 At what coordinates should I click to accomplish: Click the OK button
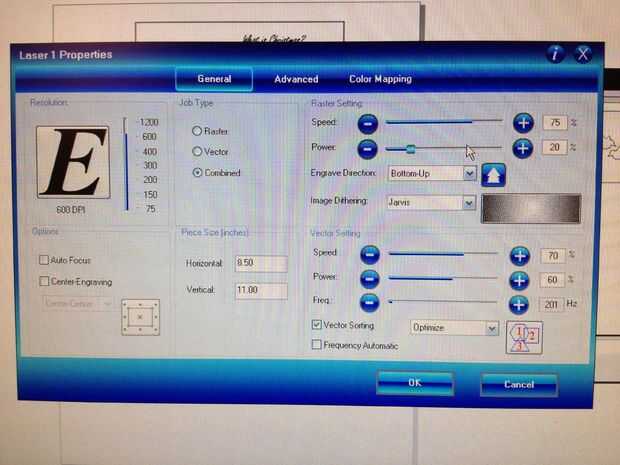[x=415, y=383]
